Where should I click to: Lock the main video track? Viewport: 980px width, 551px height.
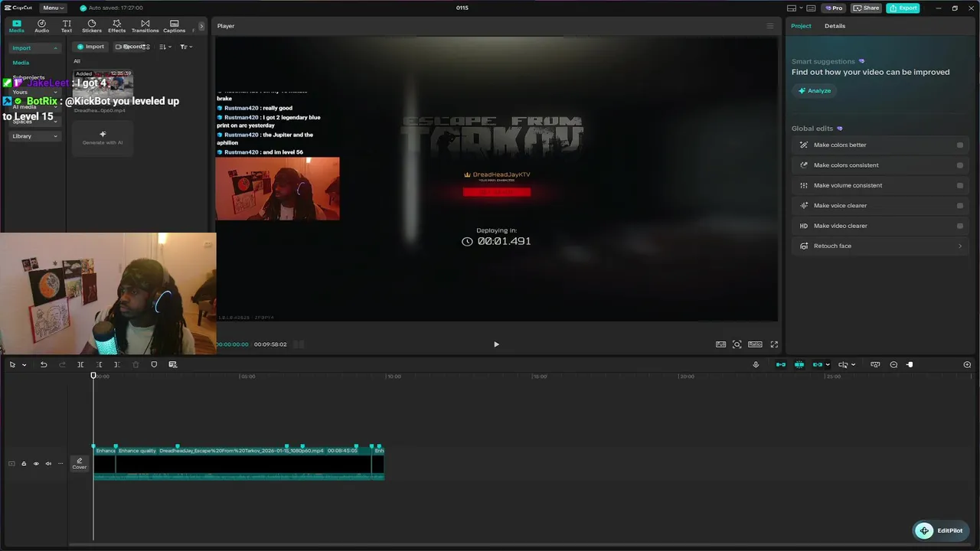pos(24,464)
